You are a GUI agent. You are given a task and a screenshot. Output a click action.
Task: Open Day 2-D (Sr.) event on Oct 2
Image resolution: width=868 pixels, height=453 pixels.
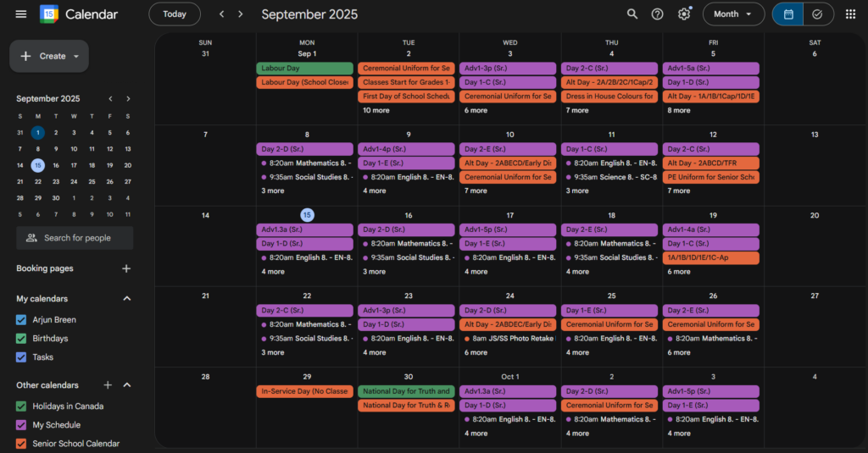[x=609, y=391]
